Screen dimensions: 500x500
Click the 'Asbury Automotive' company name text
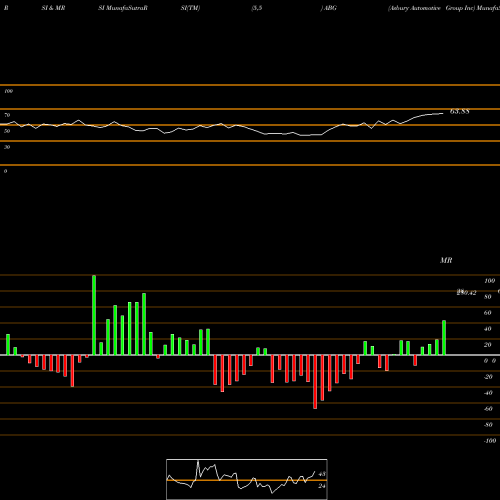(x=414, y=8)
